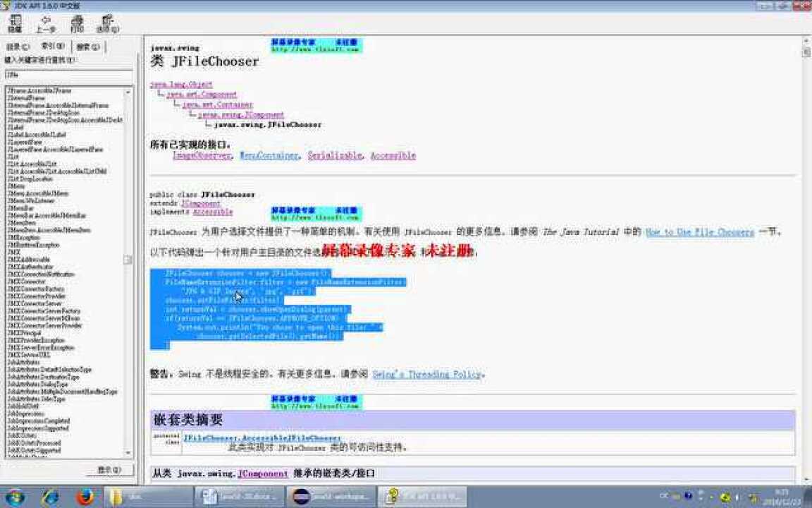
Task: Open the JFileChooser.AccessibleJFileChooser nested class link
Action: click(262, 438)
